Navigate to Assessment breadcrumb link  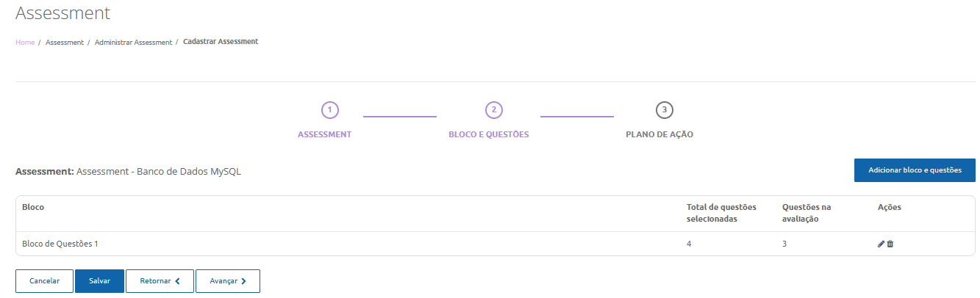65,43
